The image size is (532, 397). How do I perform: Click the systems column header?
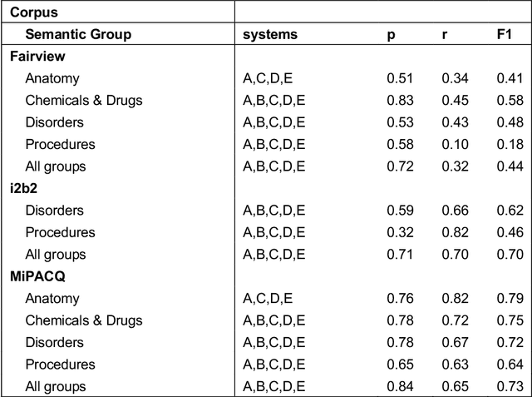tap(269, 35)
